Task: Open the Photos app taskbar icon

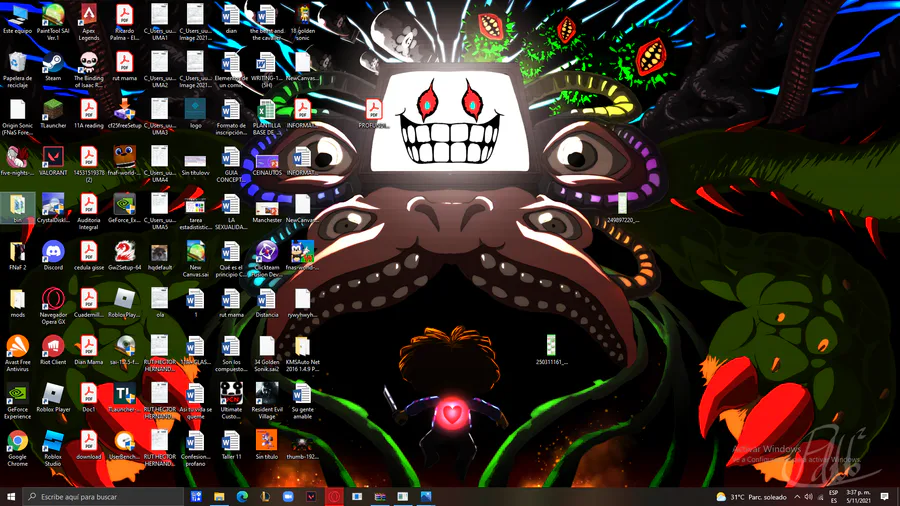Action: pos(426,496)
